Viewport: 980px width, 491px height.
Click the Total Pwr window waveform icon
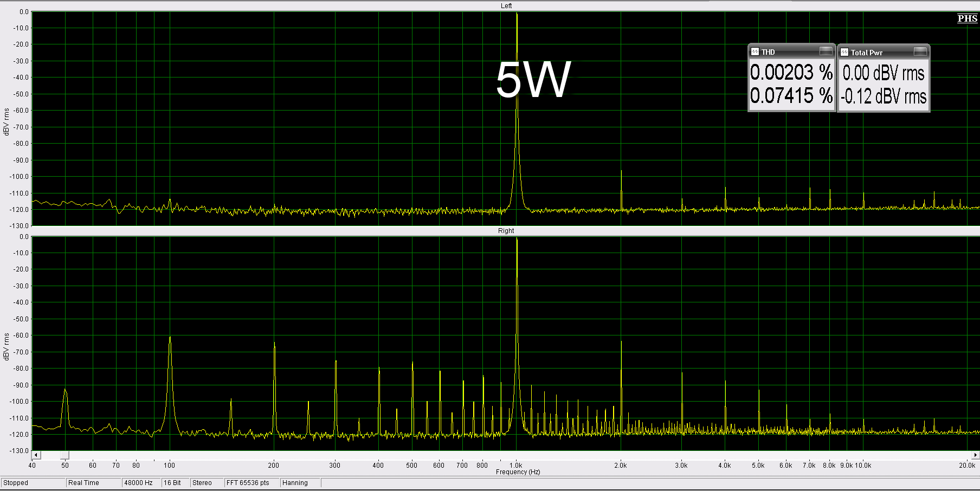[x=844, y=53]
